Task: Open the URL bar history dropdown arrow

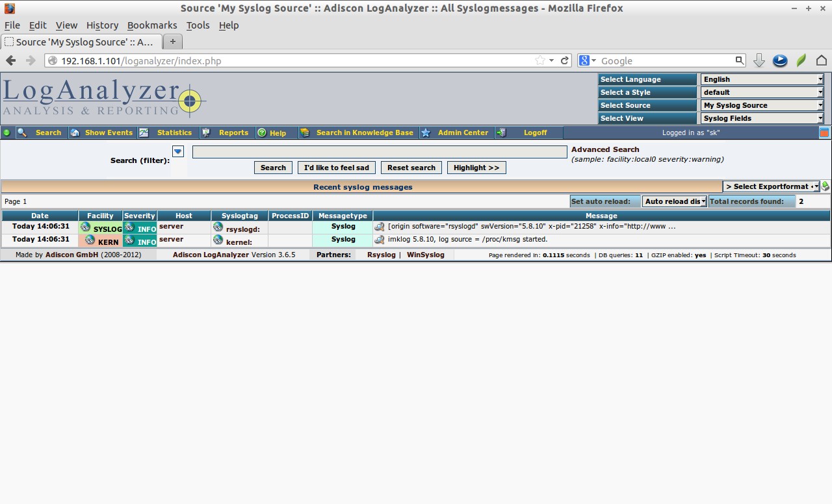Action: (x=552, y=60)
